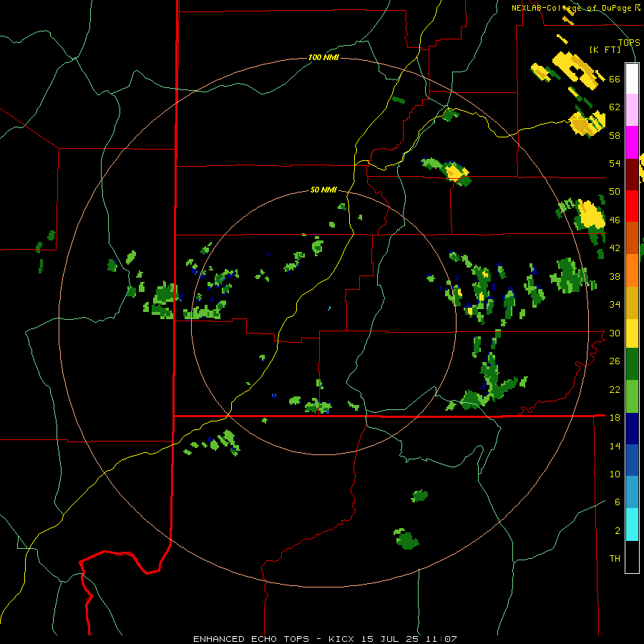Viewport: 644px width, 644px height.
Task: Select the dark red (maroon) legend band
Action: coord(632,175)
